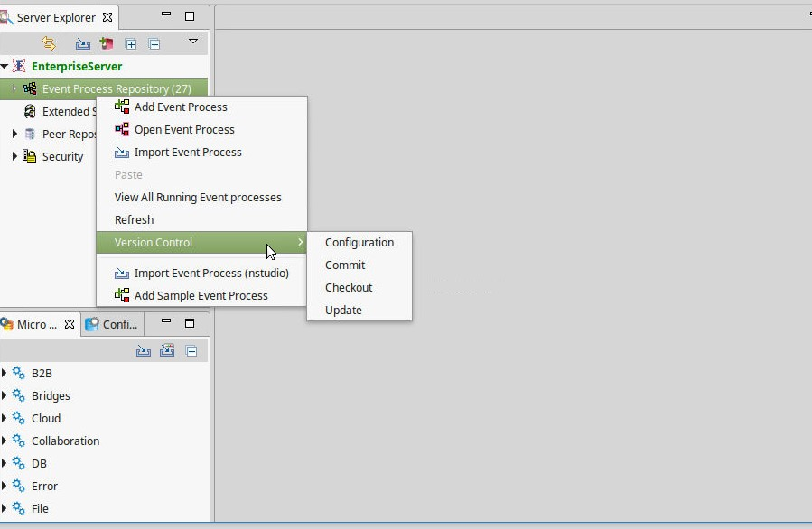Click the gears icon beside File
This screenshot has width=812, height=529.
pos(19,508)
